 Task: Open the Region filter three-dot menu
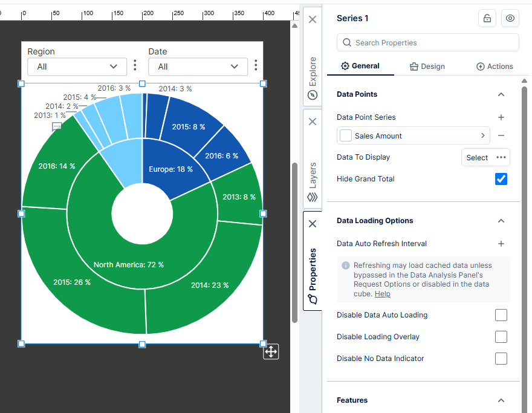(x=135, y=65)
